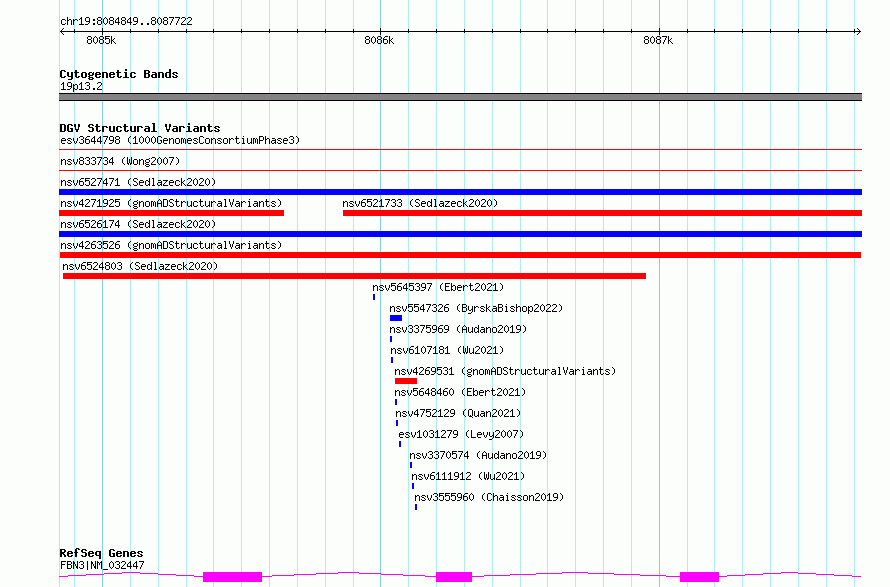Click the chr19:8084849..8087722 coordinate text

pyautogui.click(x=126, y=21)
